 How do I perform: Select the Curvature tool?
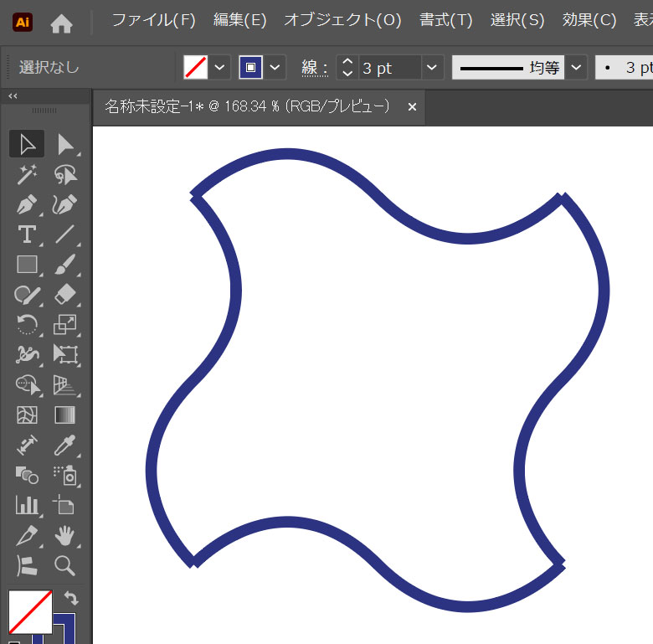(65, 204)
